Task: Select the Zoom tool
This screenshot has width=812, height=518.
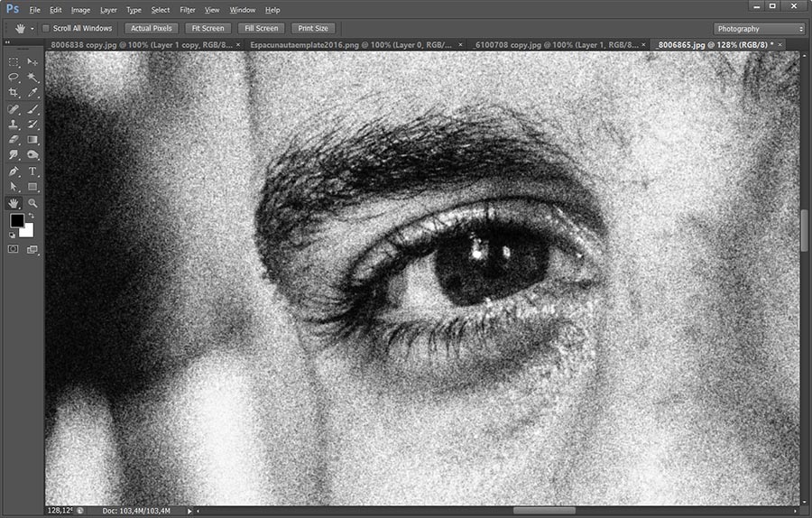Action: pyautogui.click(x=32, y=203)
